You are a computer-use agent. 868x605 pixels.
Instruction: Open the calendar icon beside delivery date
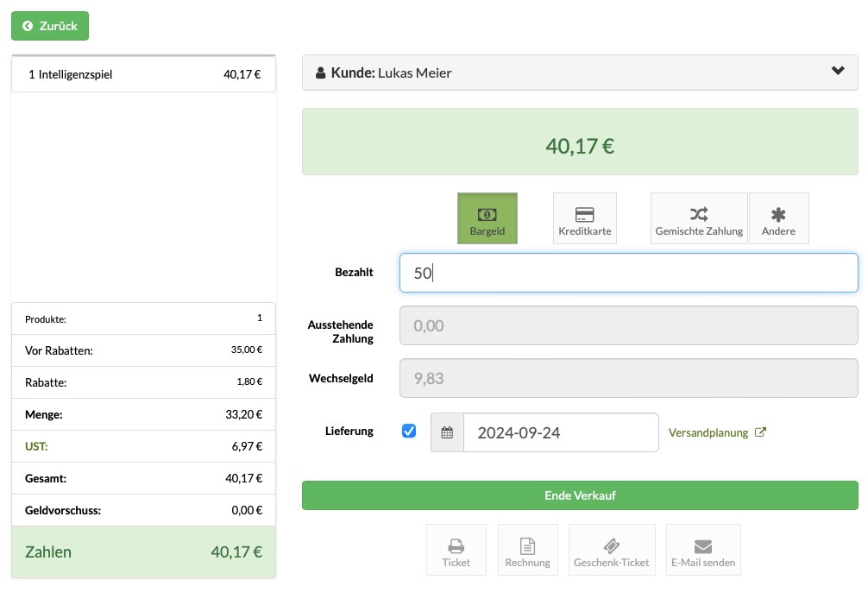pyautogui.click(x=447, y=432)
